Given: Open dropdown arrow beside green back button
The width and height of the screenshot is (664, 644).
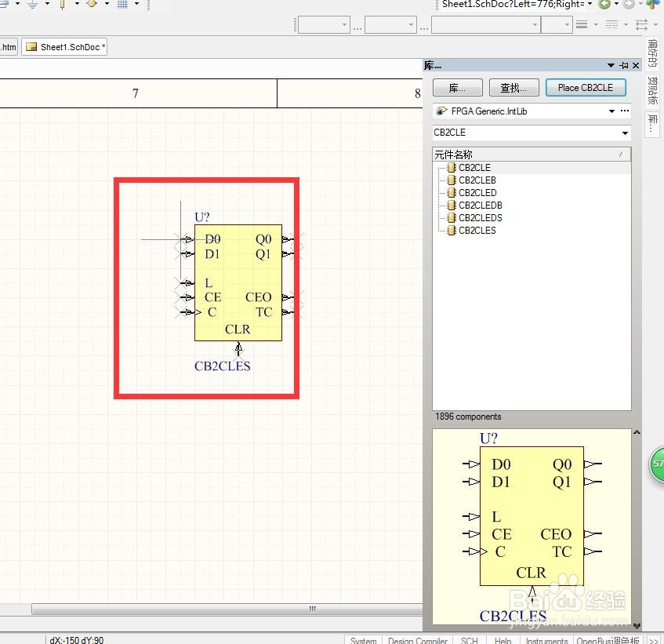Looking at the screenshot, I should pos(616,4).
